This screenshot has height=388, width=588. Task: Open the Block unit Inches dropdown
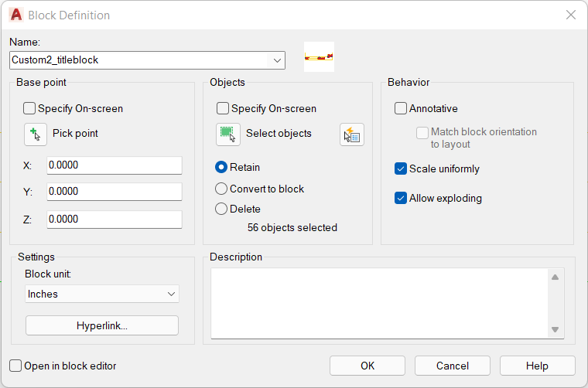(x=102, y=294)
